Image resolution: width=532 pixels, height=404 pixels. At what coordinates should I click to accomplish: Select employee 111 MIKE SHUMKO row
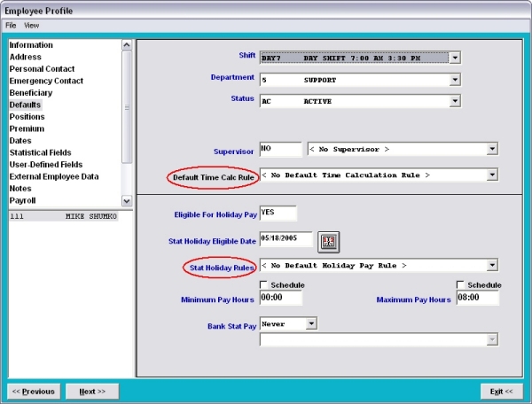click(63, 216)
